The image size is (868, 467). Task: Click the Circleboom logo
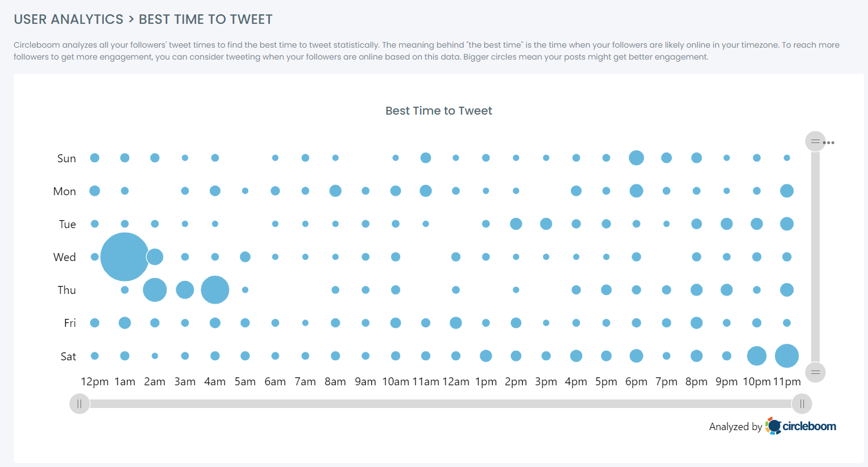[801, 426]
